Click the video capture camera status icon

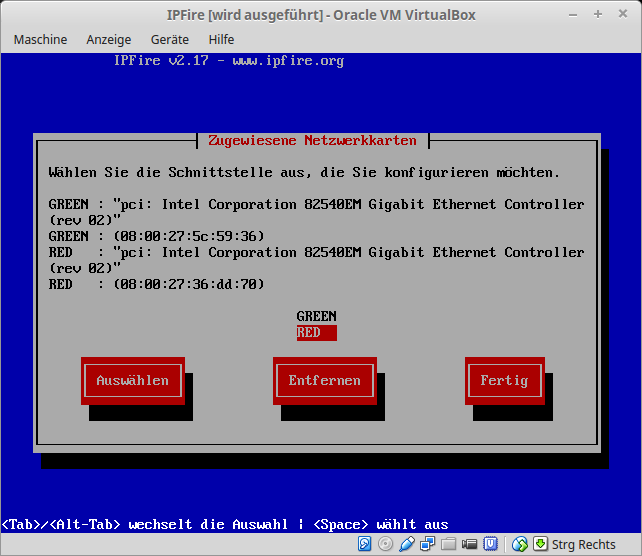pos(469,544)
